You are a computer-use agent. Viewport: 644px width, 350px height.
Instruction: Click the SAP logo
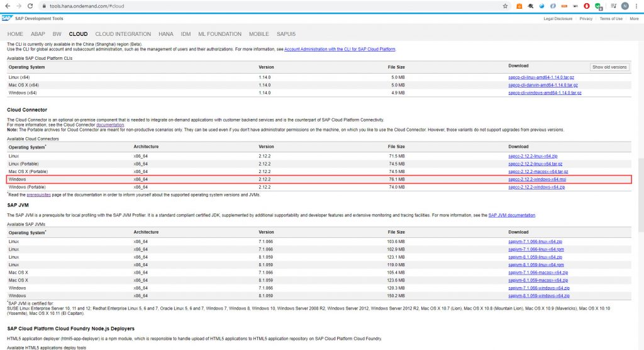coord(6,18)
